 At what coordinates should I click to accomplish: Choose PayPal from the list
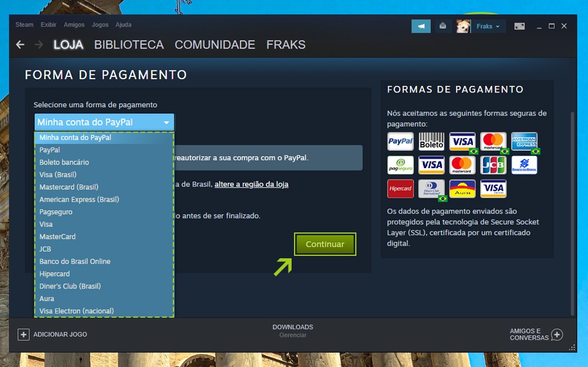pyautogui.click(x=104, y=150)
